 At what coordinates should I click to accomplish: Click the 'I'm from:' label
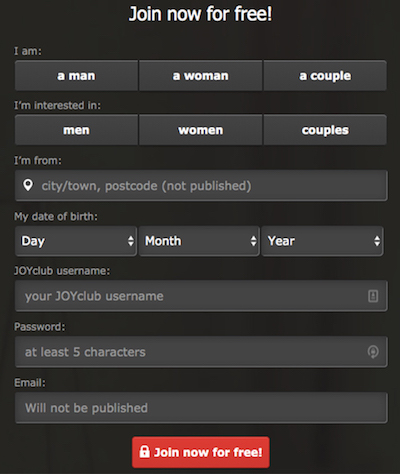click(x=38, y=161)
